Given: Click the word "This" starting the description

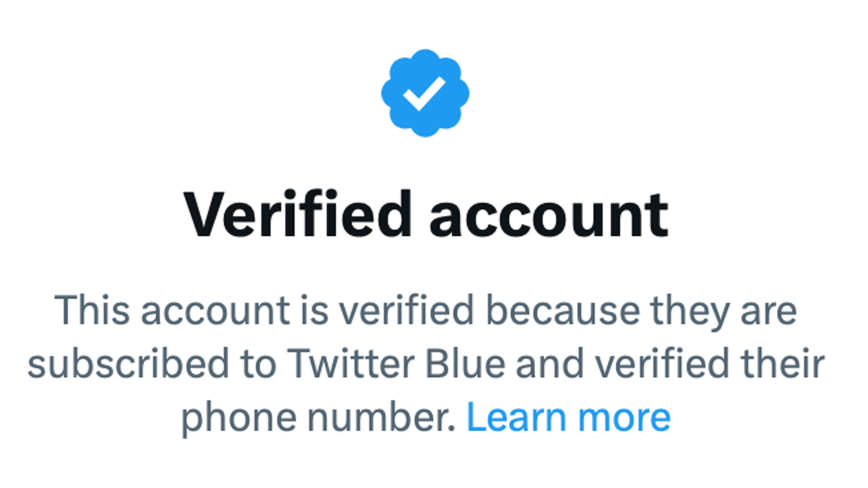Looking at the screenshot, I should point(92,311).
